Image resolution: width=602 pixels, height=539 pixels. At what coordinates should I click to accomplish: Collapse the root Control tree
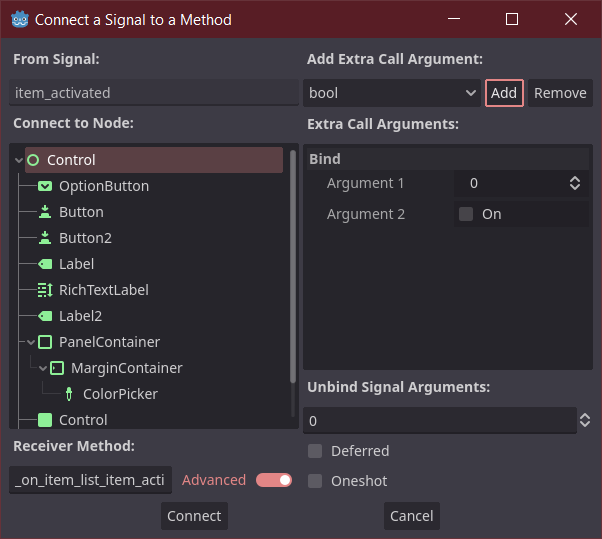(18, 160)
